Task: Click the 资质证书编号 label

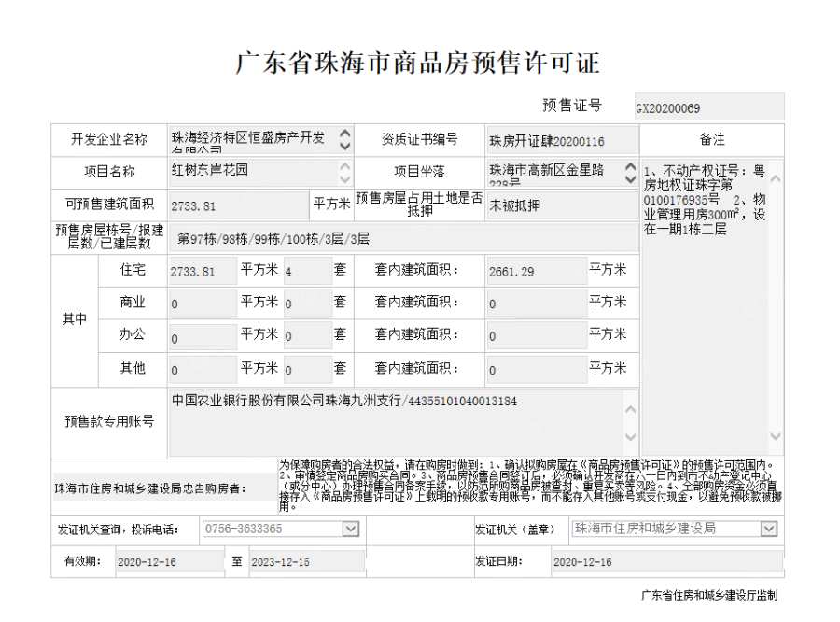Action: coord(419,139)
